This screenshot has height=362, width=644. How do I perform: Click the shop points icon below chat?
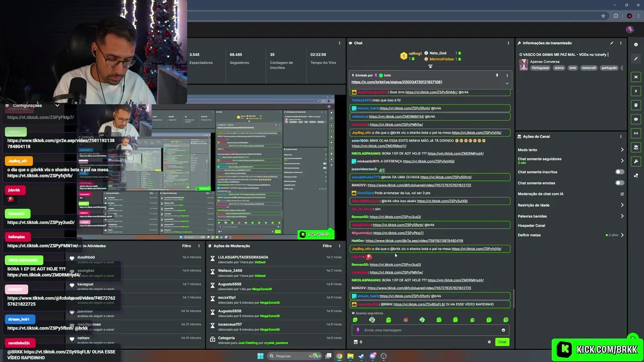pyautogui.click(x=356, y=342)
